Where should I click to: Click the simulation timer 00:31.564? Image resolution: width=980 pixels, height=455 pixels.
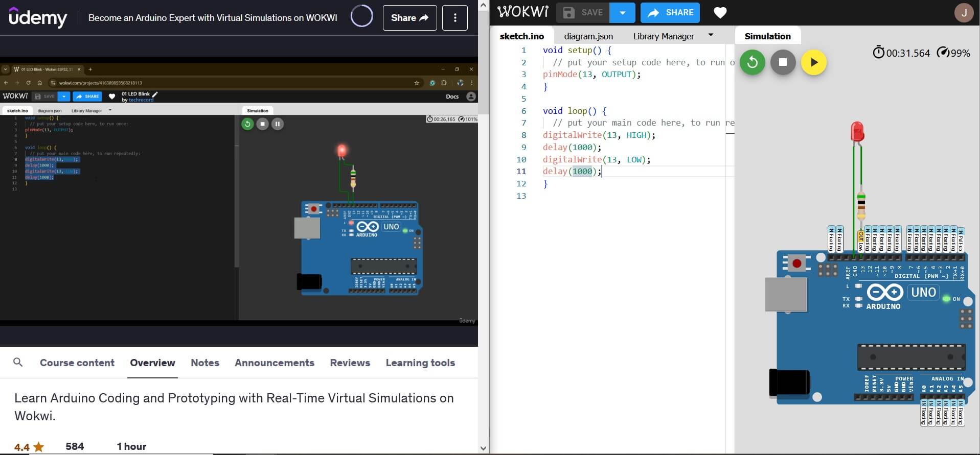pyautogui.click(x=901, y=53)
